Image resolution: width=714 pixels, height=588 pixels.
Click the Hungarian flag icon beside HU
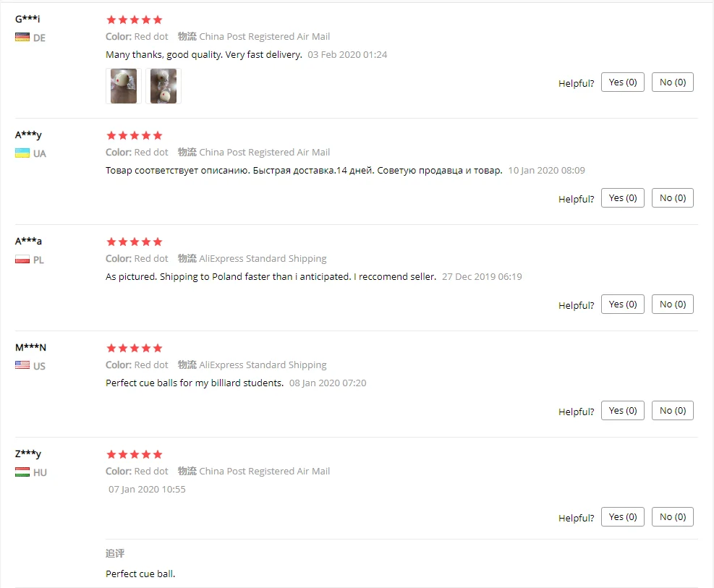point(22,472)
